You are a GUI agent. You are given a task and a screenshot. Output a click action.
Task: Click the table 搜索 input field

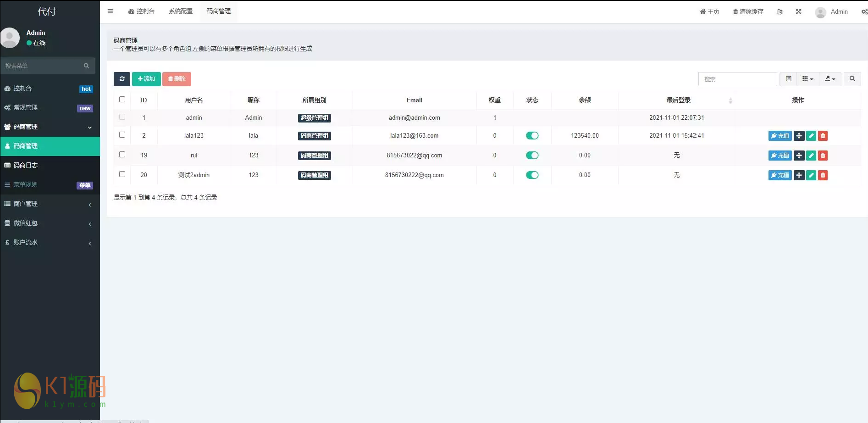[x=737, y=79]
